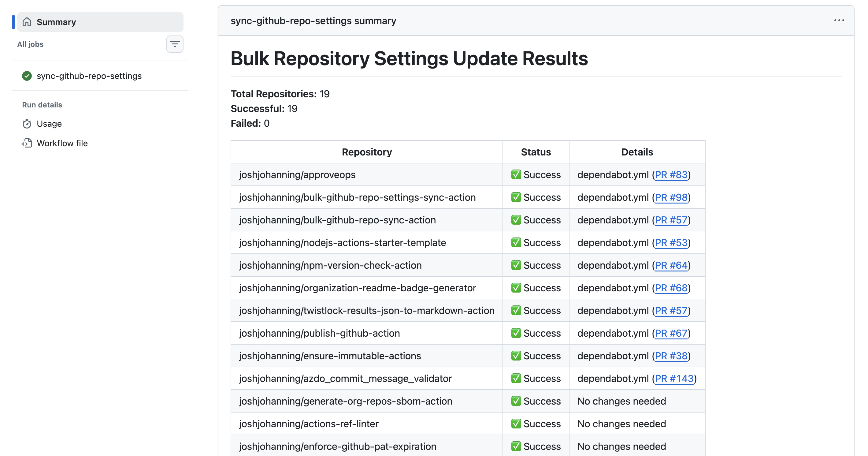
Task: Open PR #67 for publish-github-action
Action: point(672,333)
